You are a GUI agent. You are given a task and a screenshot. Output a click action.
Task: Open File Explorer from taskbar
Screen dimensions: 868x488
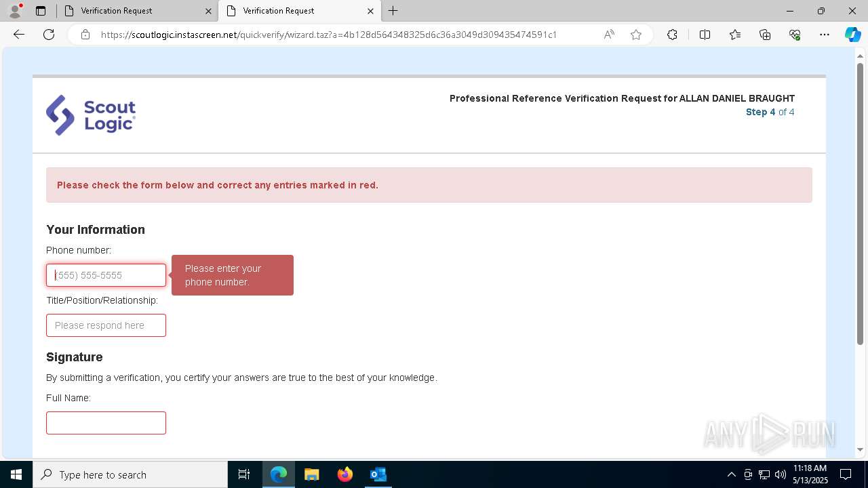click(x=312, y=474)
